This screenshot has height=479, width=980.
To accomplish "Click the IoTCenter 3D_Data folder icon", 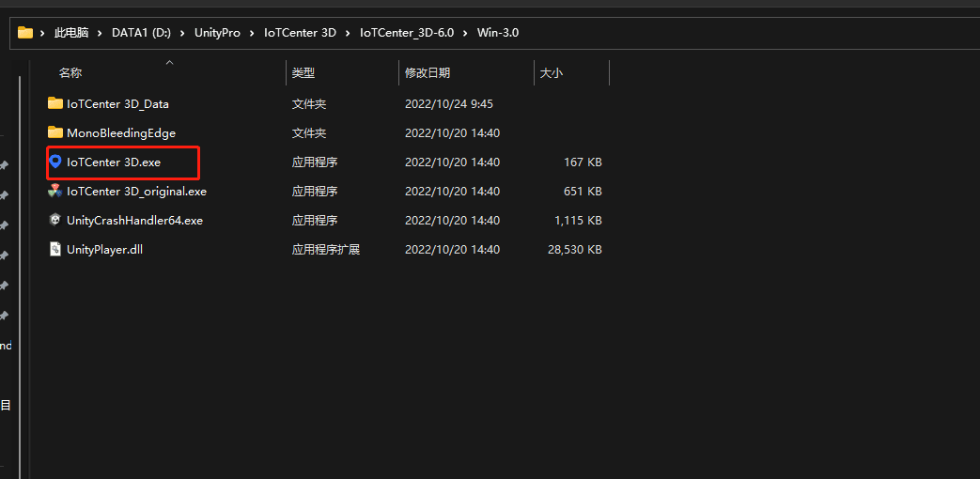I will coord(55,103).
